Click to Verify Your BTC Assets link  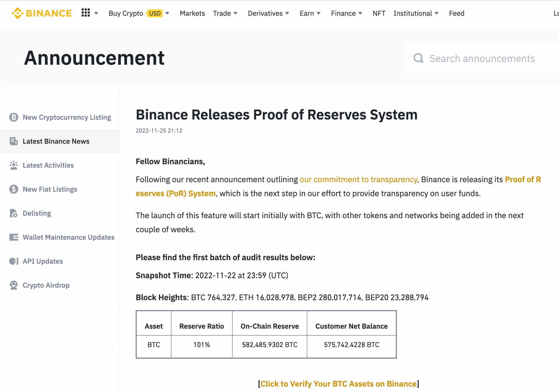(338, 384)
